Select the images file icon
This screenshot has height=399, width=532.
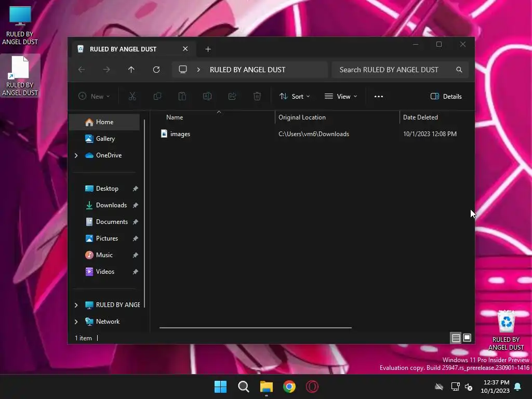(164, 134)
